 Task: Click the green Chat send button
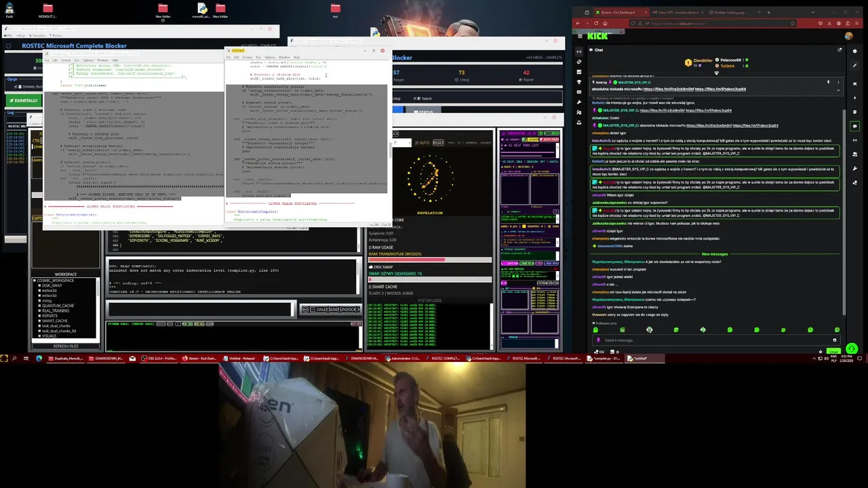click(x=833, y=352)
